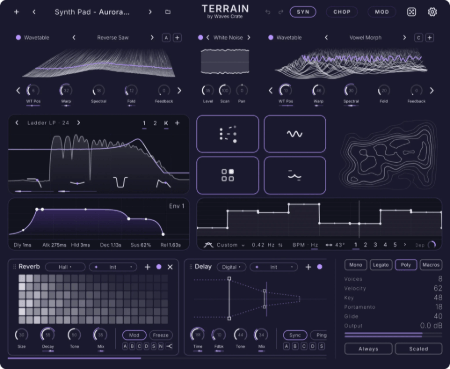The height and width of the screenshot is (369, 450).
Task: Open the LFO Custom shape dropdown
Action: point(230,245)
